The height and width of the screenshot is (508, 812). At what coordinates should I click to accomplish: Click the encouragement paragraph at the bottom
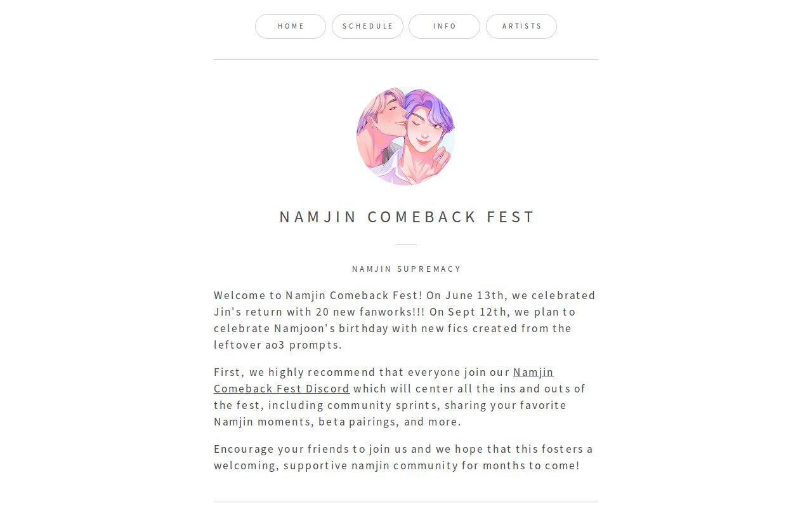(403, 457)
